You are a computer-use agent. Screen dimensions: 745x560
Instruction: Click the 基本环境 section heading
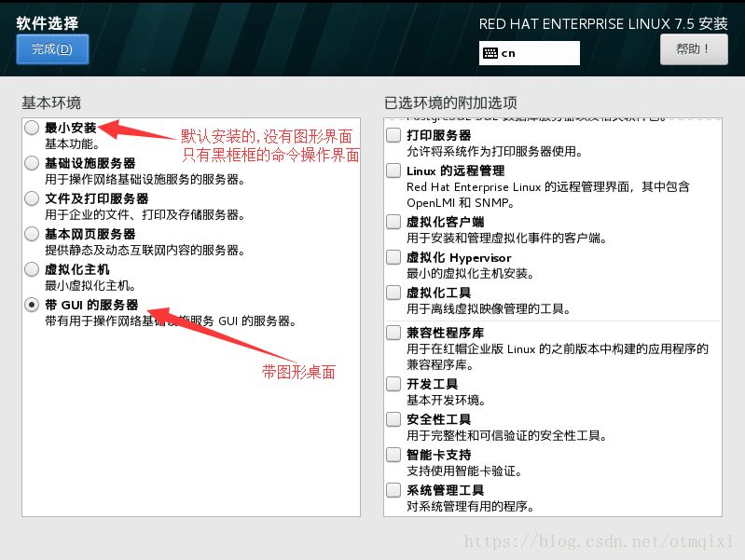(x=51, y=102)
